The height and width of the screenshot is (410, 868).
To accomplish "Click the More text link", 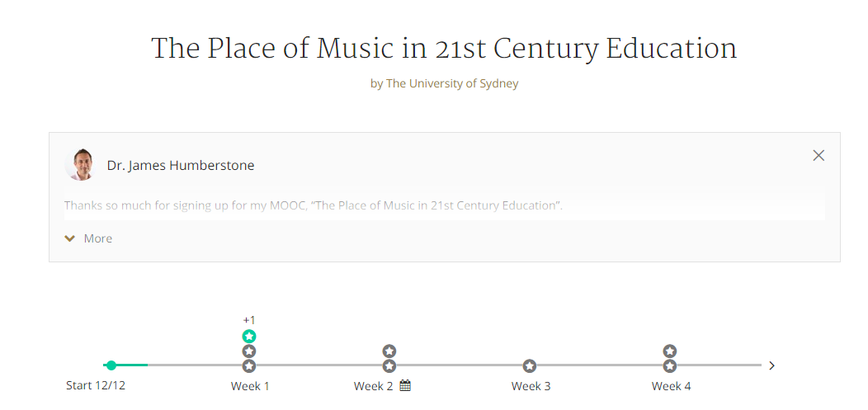I will (98, 238).
